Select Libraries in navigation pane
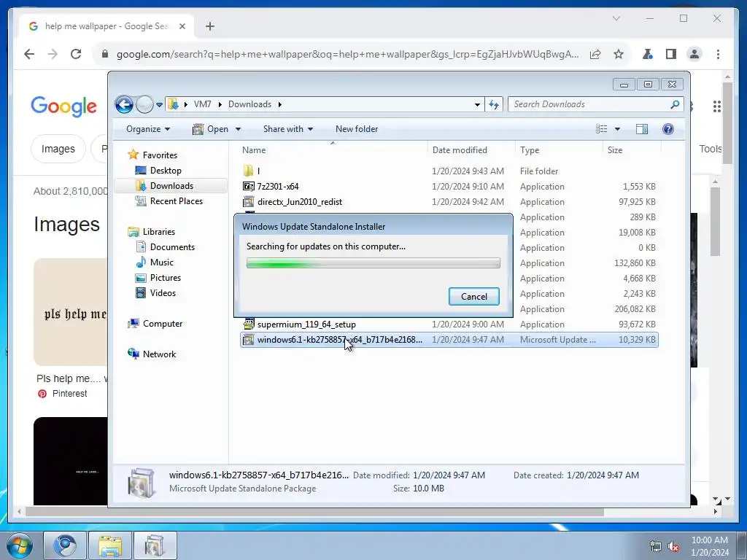 (158, 231)
